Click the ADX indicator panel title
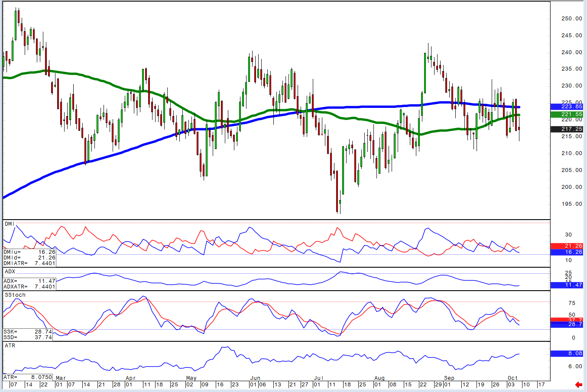Image resolution: width=587 pixels, height=392 pixels. 10,272
